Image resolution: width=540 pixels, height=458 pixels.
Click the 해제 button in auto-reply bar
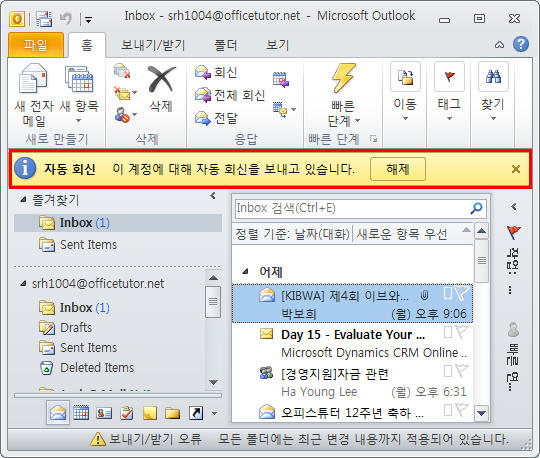(x=398, y=169)
